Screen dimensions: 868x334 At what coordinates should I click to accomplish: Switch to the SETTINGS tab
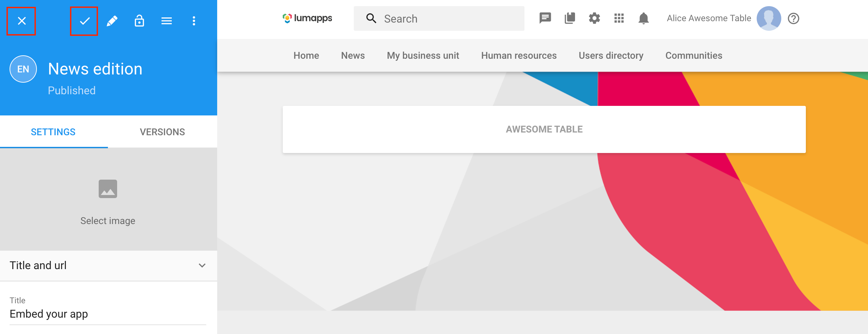coord(54,132)
